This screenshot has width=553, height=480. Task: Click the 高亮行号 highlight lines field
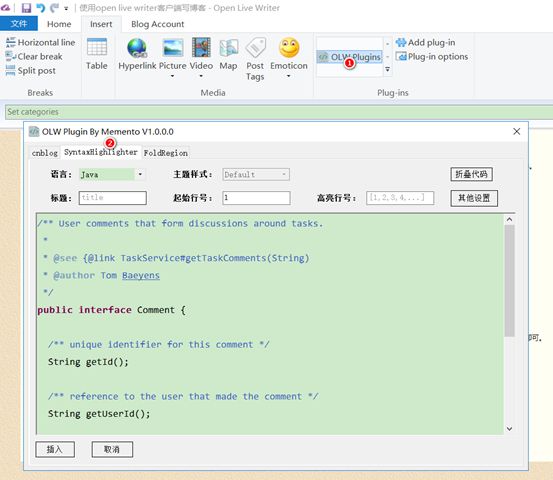400,198
